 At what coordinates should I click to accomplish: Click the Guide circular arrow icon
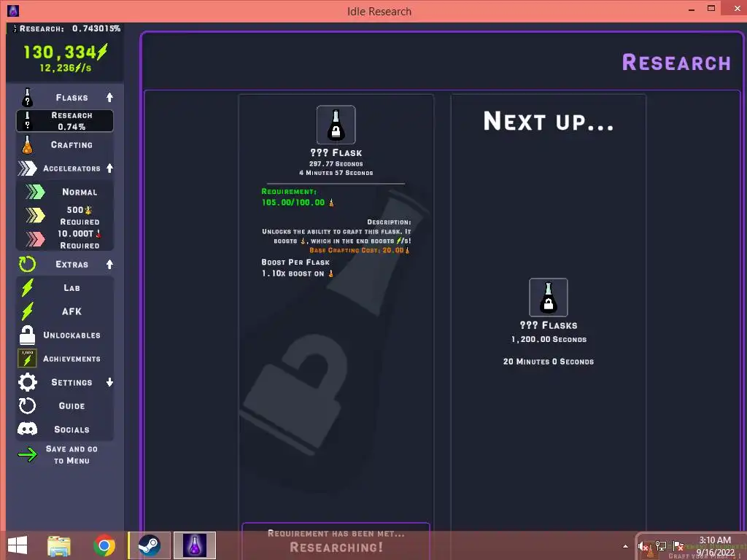(27, 405)
